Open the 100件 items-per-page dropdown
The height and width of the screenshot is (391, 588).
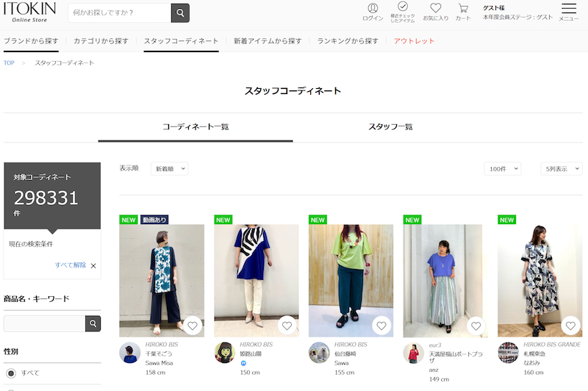coord(503,169)
